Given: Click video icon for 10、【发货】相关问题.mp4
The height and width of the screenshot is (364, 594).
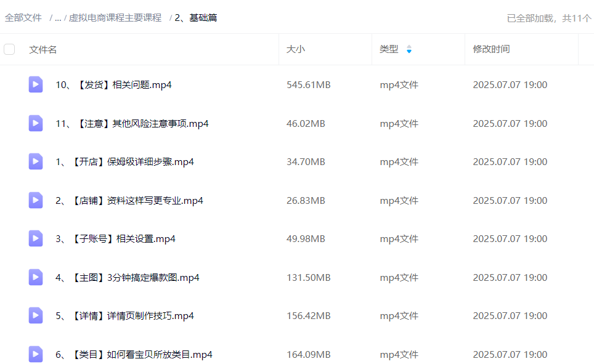Looking at the screenshot, I should coord(36,85).
